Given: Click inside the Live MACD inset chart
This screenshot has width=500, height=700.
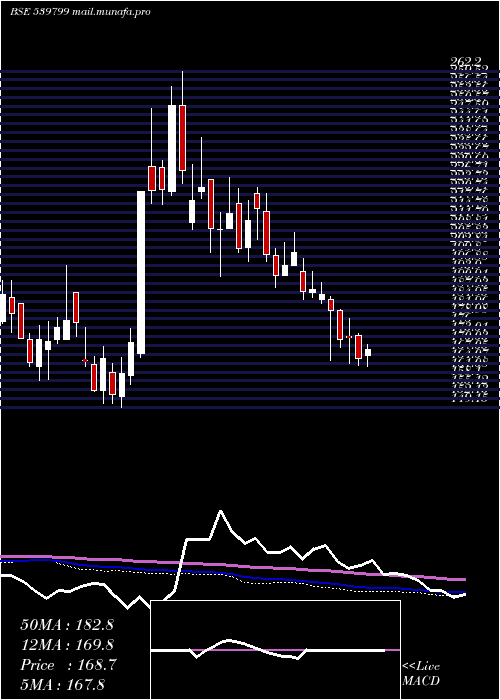Looking at the screenshot, I should [275, 650].
